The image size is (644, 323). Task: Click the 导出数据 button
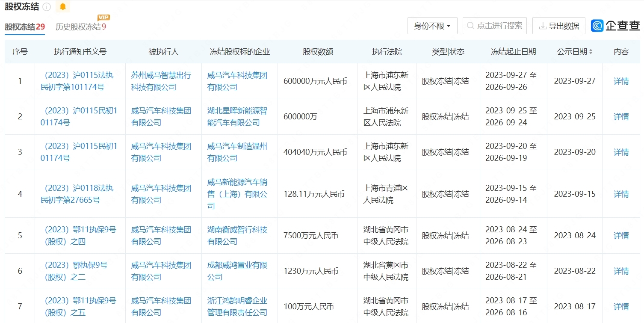[x=559, y=26]
